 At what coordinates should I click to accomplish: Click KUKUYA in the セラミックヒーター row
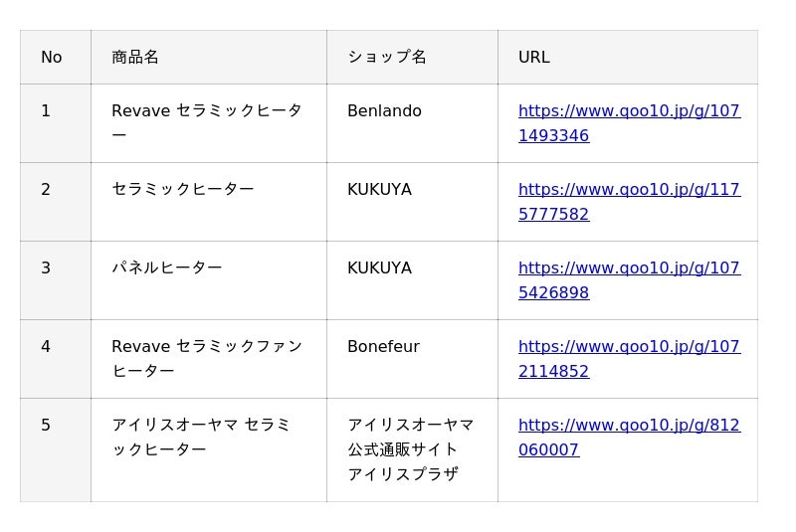tap(379, 190)
